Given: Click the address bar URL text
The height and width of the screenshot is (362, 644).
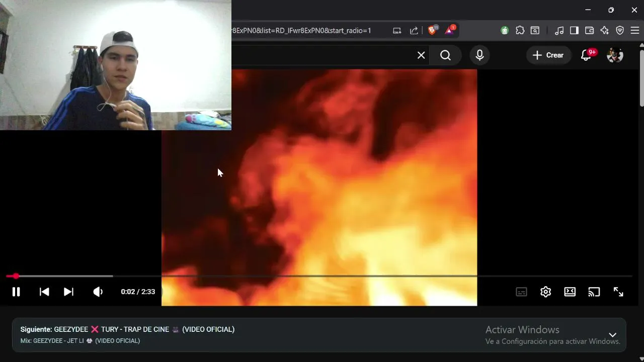Looking at the screenshot, I should pos(301,31).
